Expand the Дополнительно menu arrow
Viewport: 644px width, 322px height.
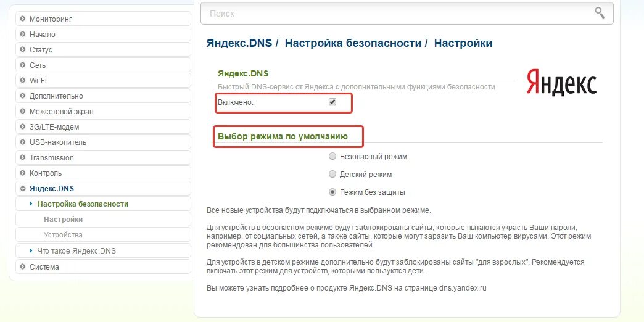[x=23, y=96]
